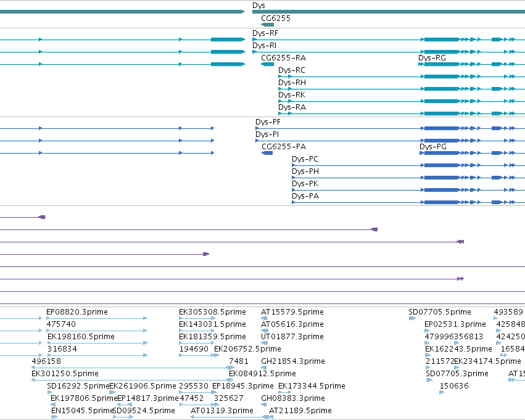This screenshot has width=525, height=420.
Task: Click the Dys-PF protein label
Action: click(268, 122)
